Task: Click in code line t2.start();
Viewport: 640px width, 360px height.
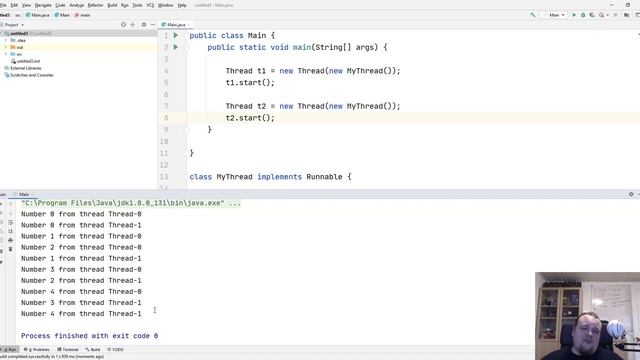Action: point(250,118)
